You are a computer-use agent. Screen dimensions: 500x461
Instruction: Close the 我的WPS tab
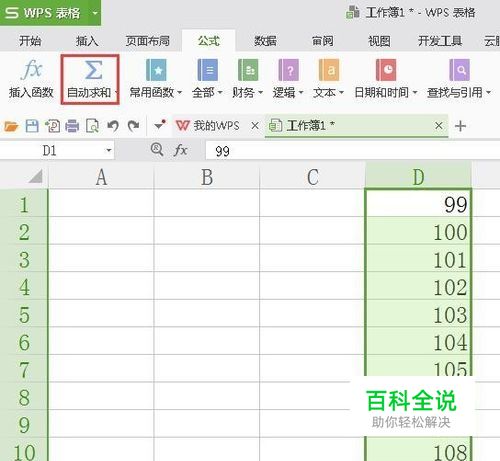coord(255,126)
